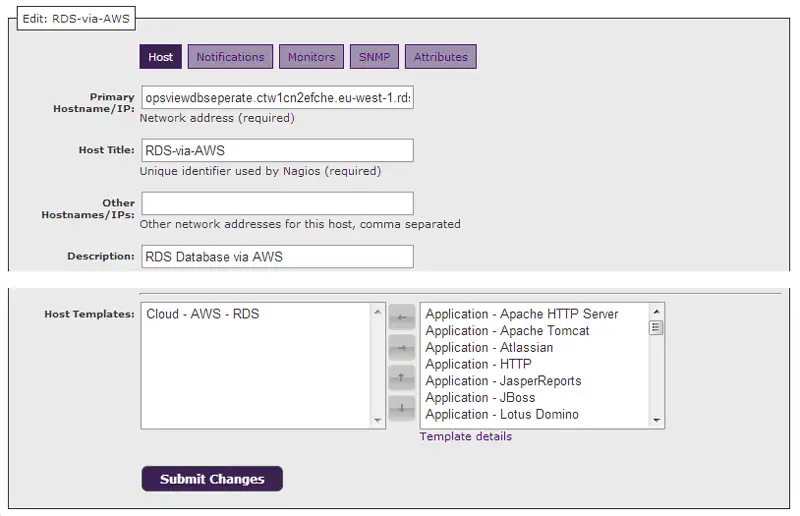This screenshot has width=800, height=516.
Task: Go to the SNMP tab
Action: 375,57
